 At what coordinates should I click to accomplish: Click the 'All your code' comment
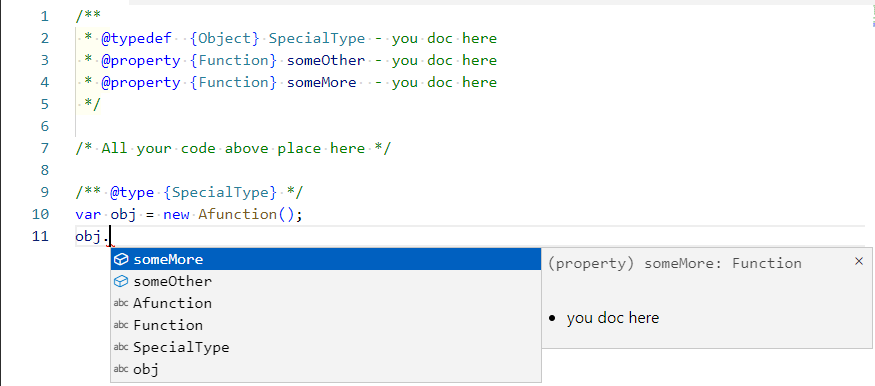pos(233,148)
